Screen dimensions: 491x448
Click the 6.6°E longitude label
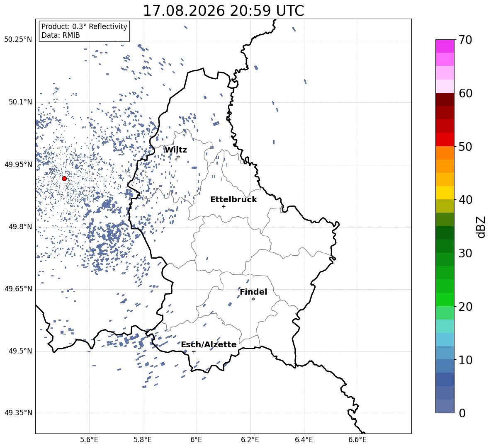pos(357,440)
